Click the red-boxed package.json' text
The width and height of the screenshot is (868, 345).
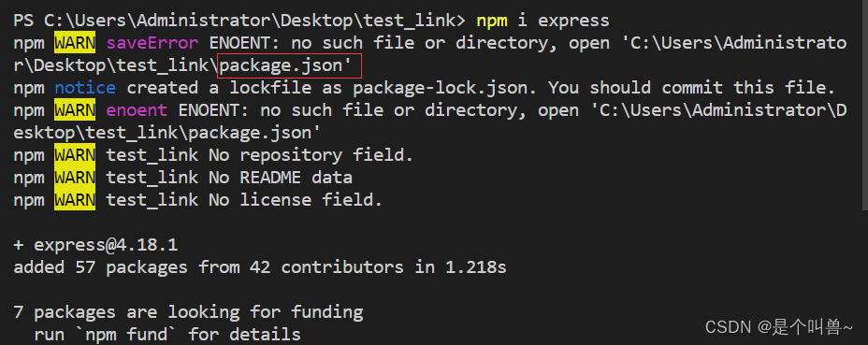click(x=290, y=65)
